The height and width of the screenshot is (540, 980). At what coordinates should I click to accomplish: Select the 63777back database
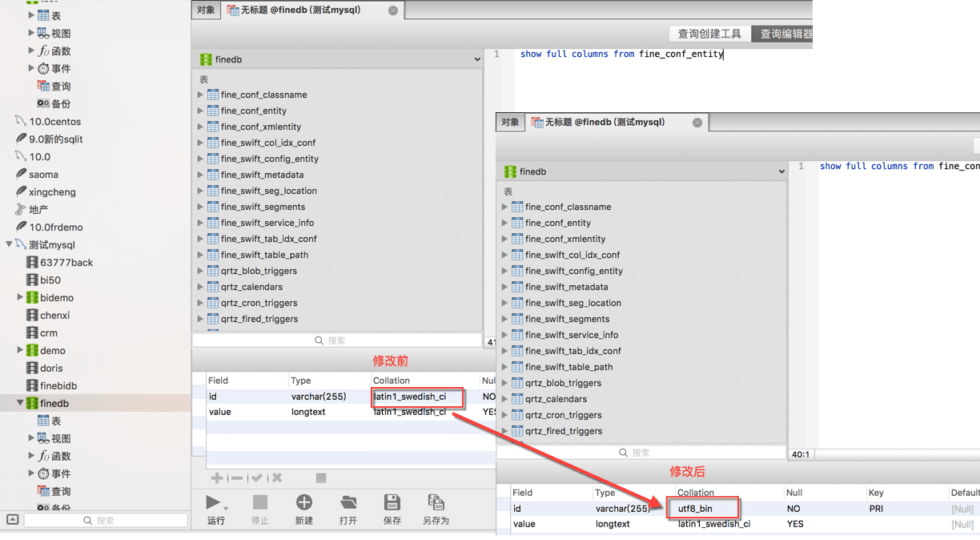[66, 263]
